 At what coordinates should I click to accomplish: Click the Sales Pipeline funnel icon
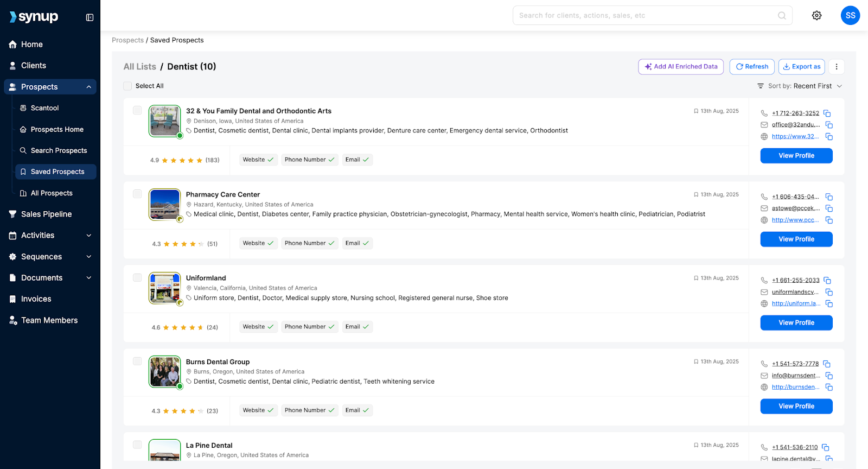[x=12, y=214]
